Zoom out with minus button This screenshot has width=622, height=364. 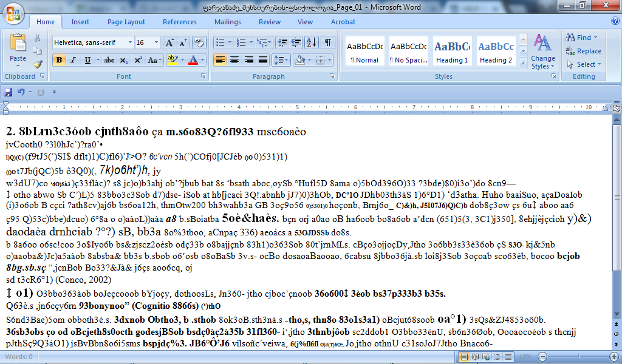[542, 357]
